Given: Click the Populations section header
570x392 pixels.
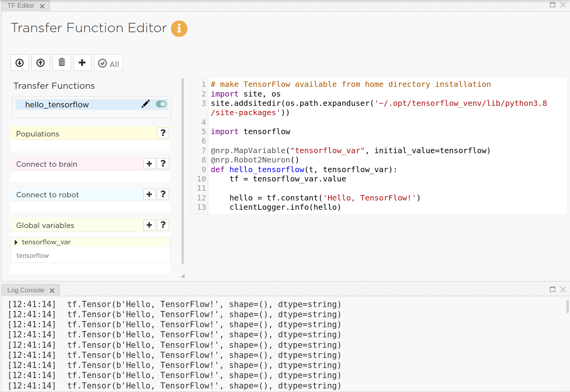Looking at the screenshot, I should pos(90,133).
